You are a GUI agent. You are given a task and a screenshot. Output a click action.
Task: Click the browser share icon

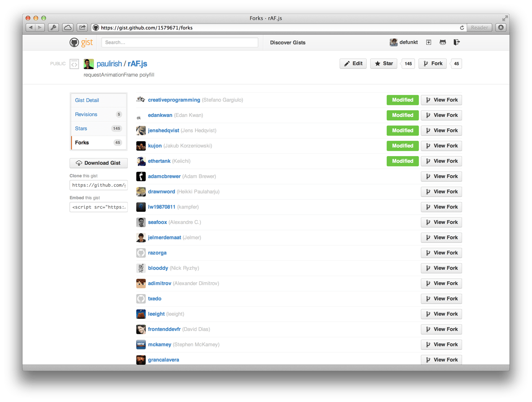point(82,27)
